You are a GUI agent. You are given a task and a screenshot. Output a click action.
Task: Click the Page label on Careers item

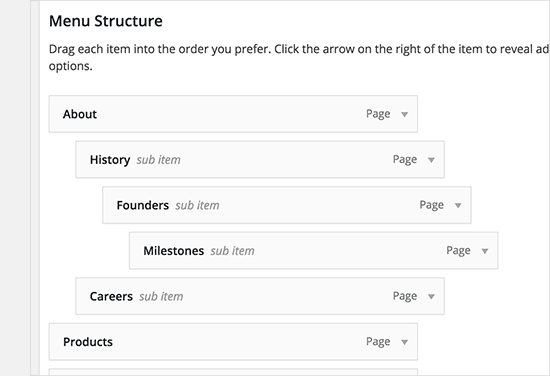click(405, 296)
